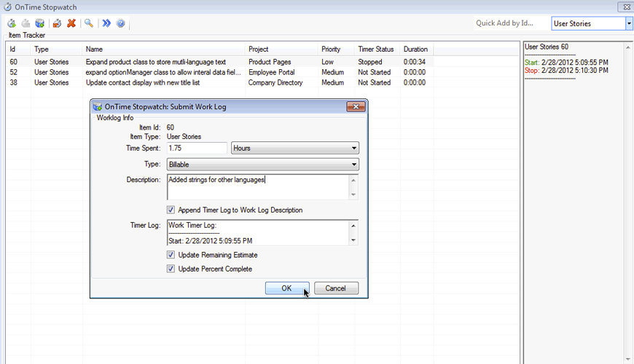Screen dimensions: 634x364
Task: Start the timer with the stopwatch play icon
Action: click(x=12, y=23)
